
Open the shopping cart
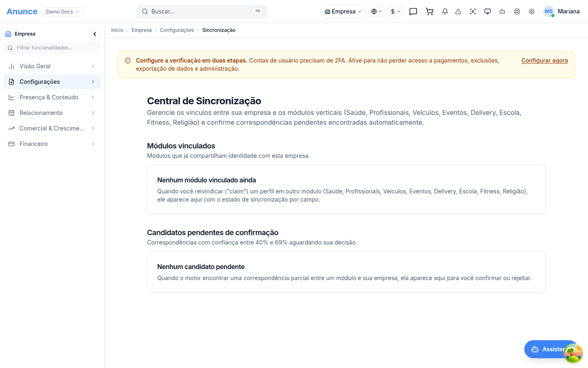(430, 11)
